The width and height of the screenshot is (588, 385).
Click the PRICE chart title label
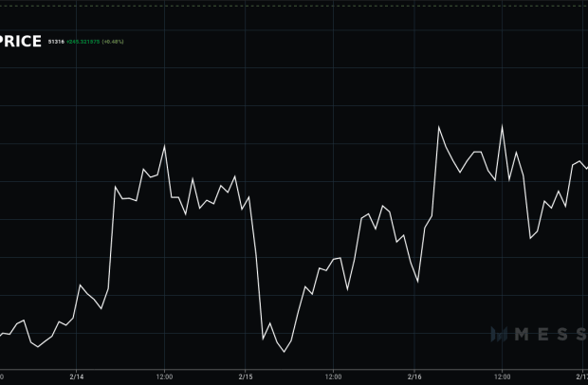pyautogui.click(x=21, y=41)
